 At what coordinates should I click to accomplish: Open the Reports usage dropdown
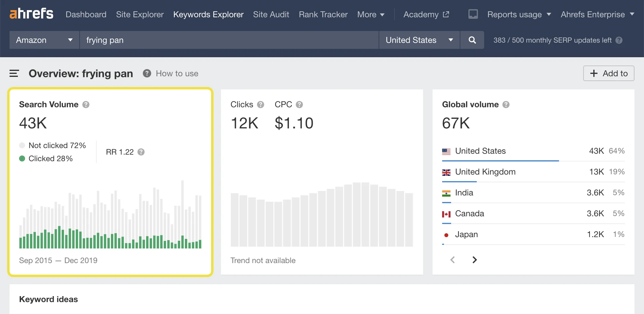tap(519, 14)
